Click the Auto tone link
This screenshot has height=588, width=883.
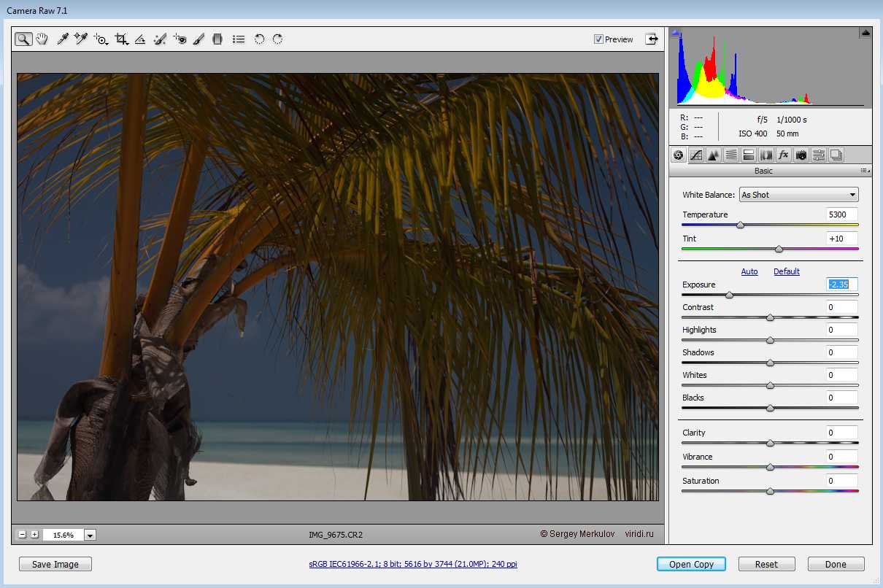(749, 271)
